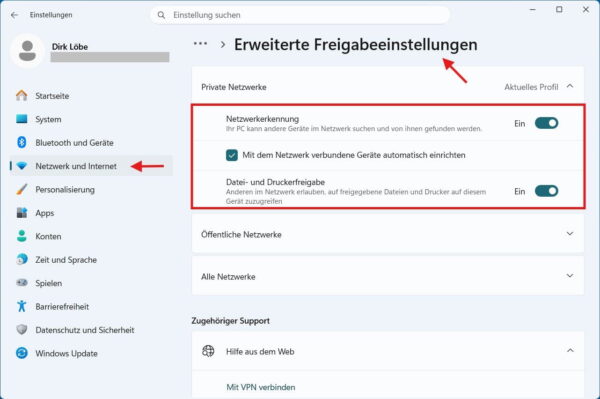Viewport: 600px width, 399px height.
Task: Maximize the Einstellungen window
Action: click(x=559, y=10)
